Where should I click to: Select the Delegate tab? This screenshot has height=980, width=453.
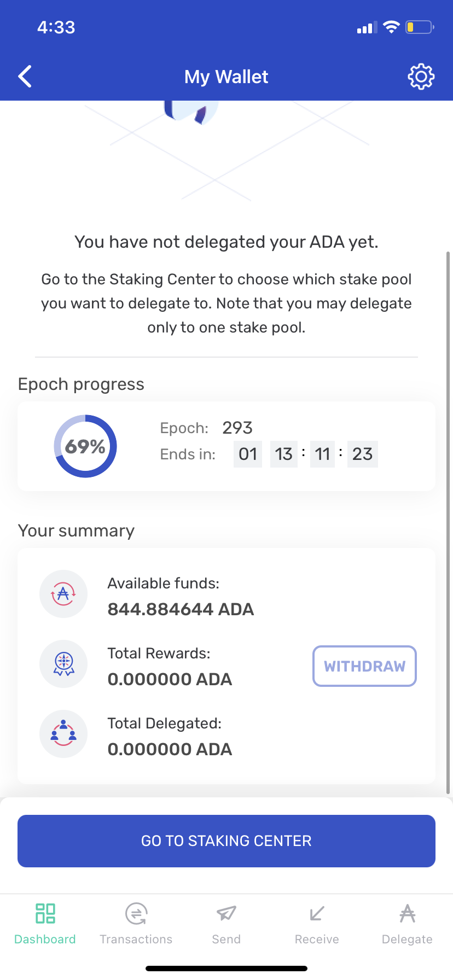pyautogui.click(x=407, y=924)
